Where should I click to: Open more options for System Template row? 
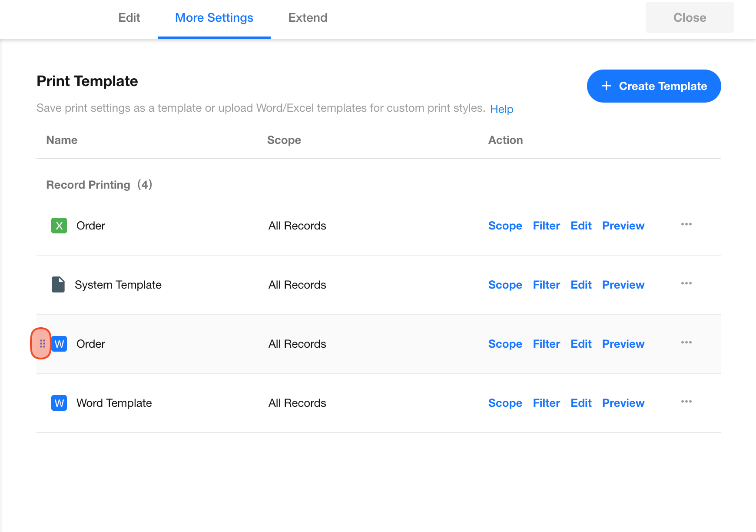pos(686,283)
